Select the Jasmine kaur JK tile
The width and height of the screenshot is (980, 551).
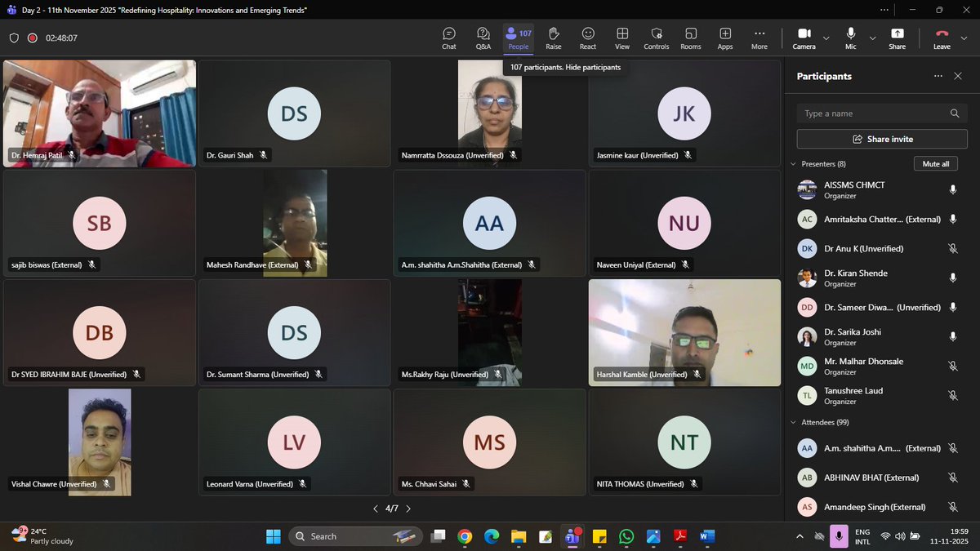click(x=684, y=113)
